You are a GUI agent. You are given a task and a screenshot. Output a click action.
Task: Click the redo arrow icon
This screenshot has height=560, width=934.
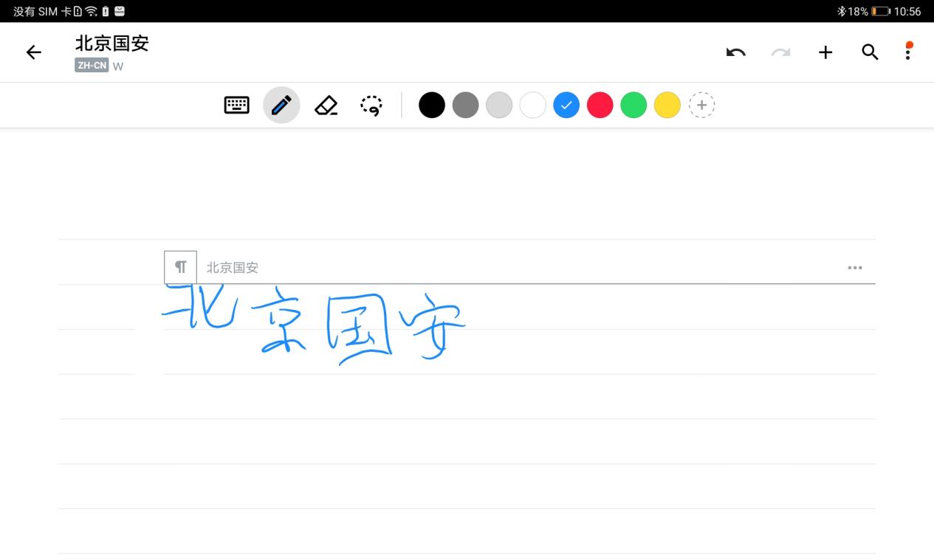click(x=780, y=52)
